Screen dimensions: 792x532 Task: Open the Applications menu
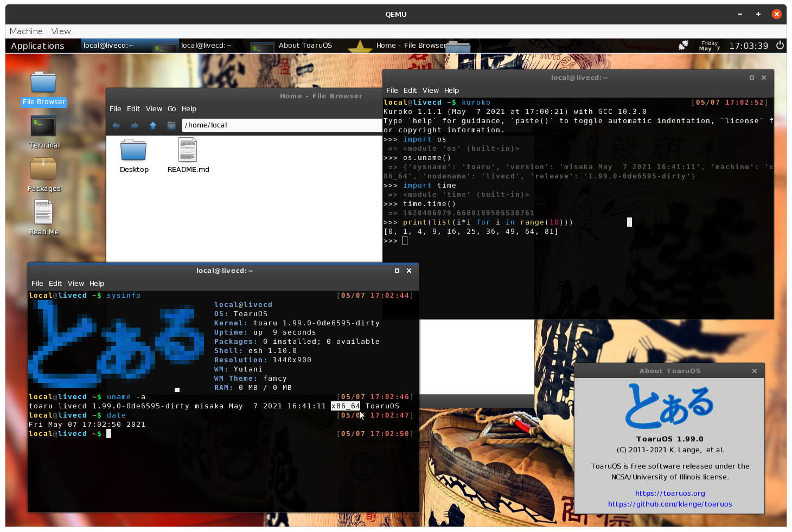pyautogui.click(x=37, y=46)
